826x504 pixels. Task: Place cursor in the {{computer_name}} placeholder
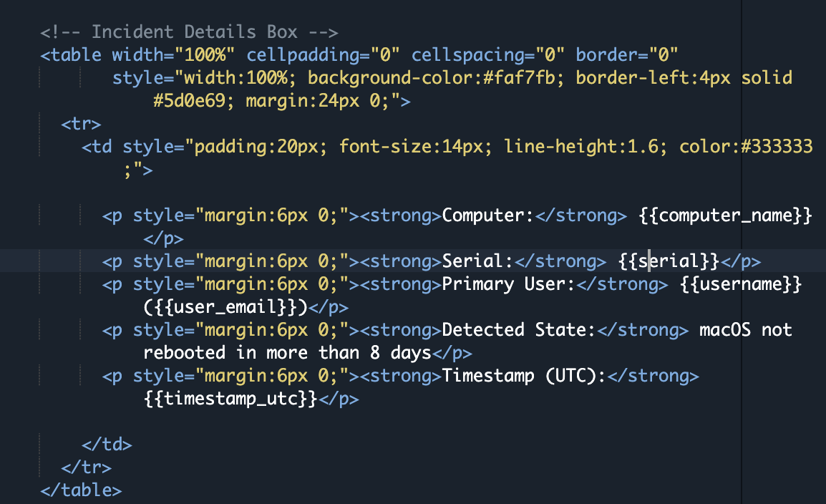click(726, 215)
